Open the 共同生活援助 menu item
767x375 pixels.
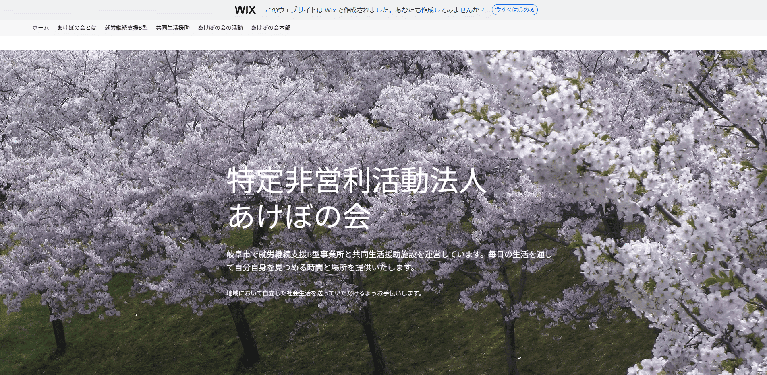click(172, 28)
